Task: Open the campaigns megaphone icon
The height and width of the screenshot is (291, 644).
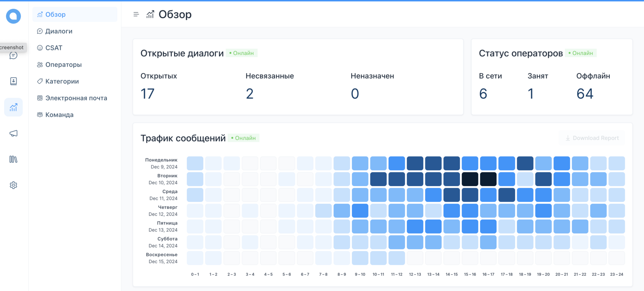Action: 13,133
